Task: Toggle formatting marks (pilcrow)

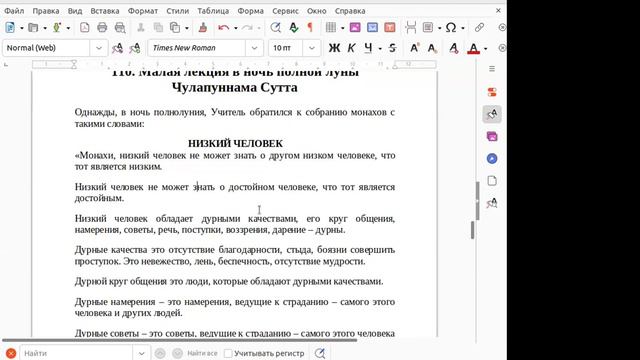Action: pos(310,27)
